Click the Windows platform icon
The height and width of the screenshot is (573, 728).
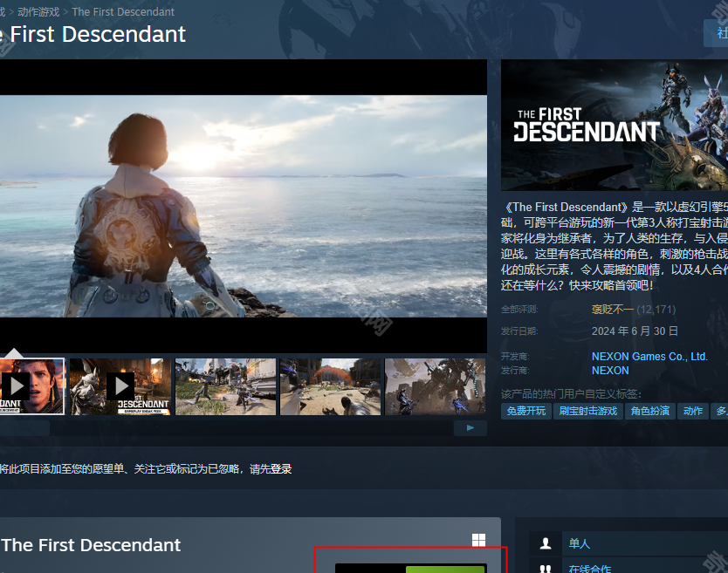pyautogui.click(x=478, y=540)
